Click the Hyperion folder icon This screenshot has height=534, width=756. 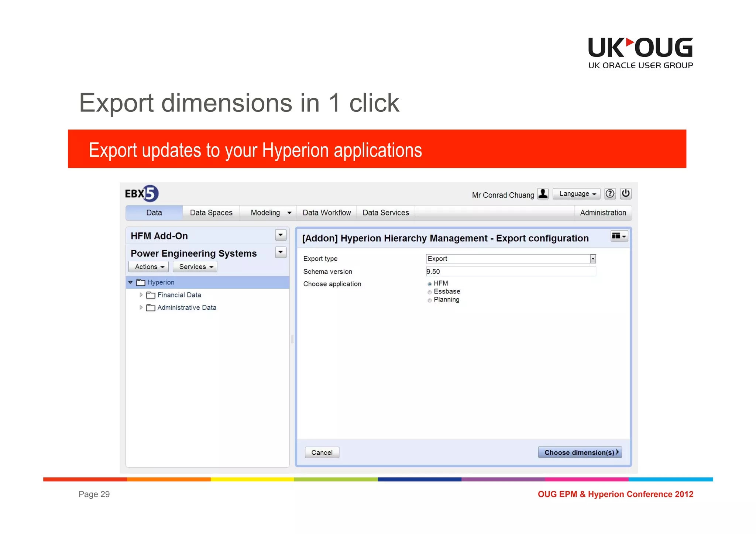(x=141, y=283)
